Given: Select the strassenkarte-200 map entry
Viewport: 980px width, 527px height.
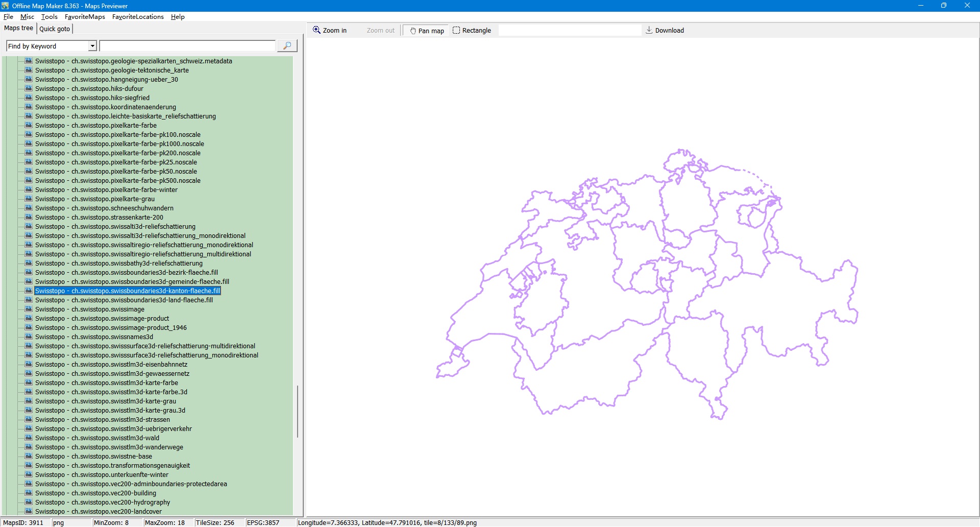Looking at the screenshot, I should pyautogui.click(x=99, y=218).
